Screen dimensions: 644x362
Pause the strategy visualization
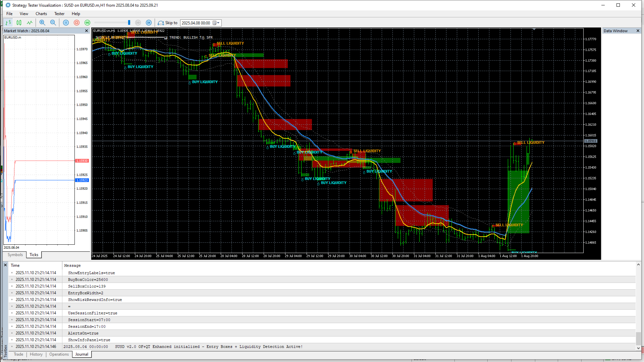pyautogui.click(x=66, y=23)
